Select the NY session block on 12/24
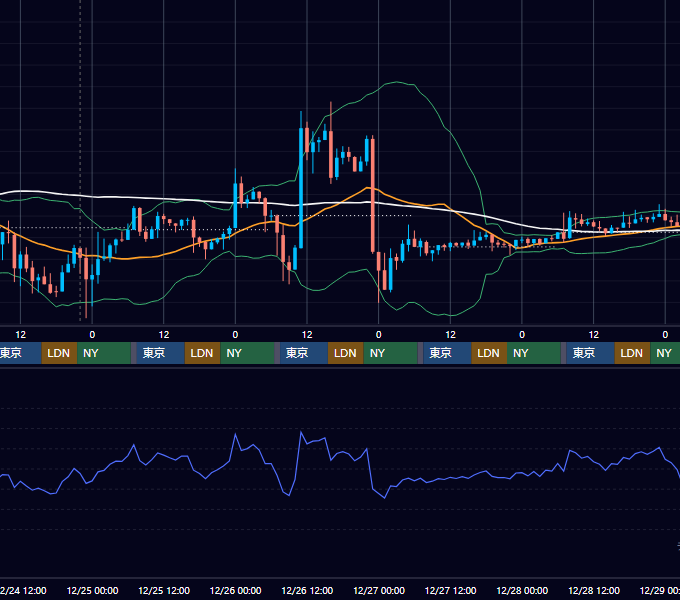 [104, 353]
